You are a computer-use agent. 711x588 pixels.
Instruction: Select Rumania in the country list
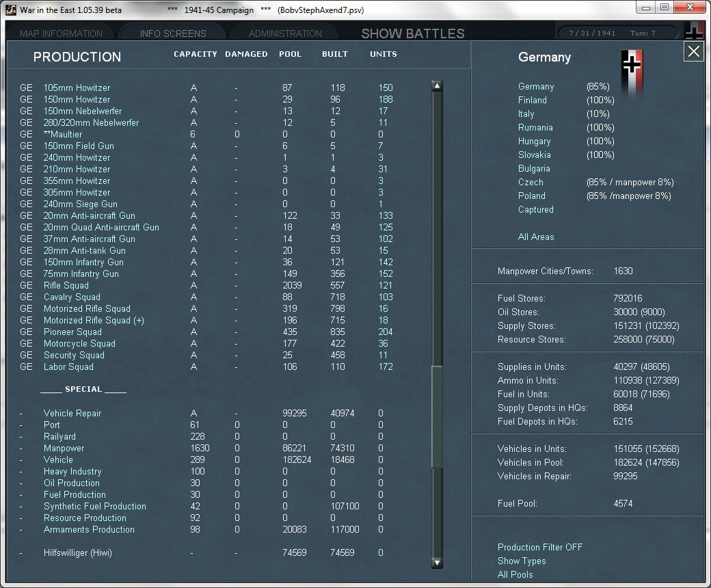[535, 127]
